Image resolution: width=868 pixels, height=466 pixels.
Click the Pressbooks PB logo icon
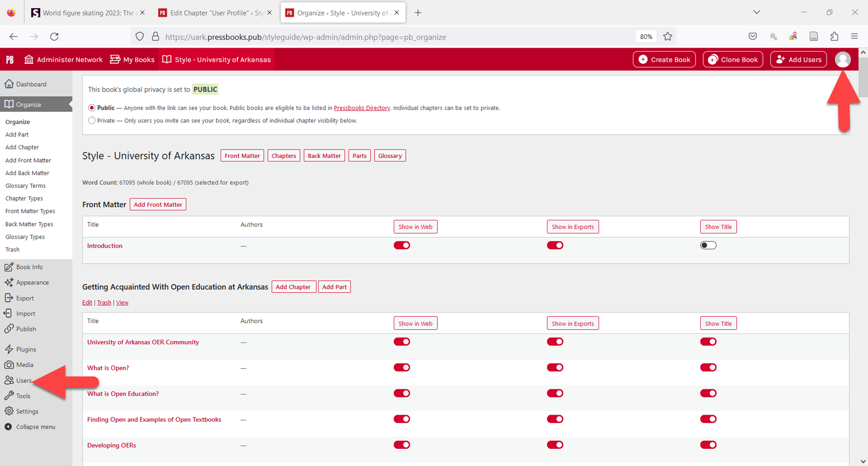10,60
